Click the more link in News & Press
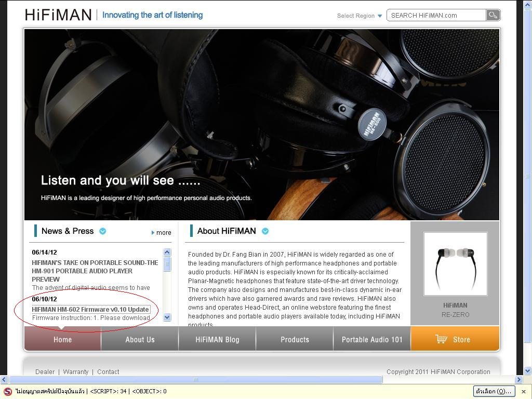The height and width of the screenshot is (399, 532). [x=162, y=232]
